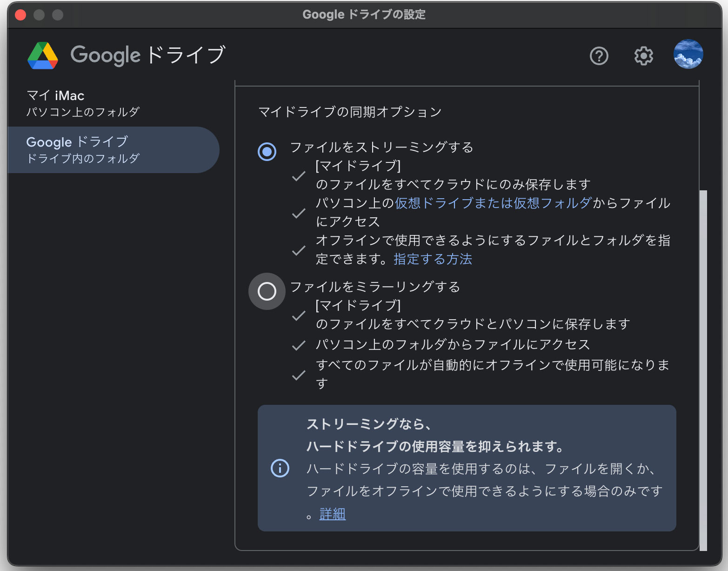Click the account profile avatar
This screenshot has height=571, width=728.
click(688, 54)
